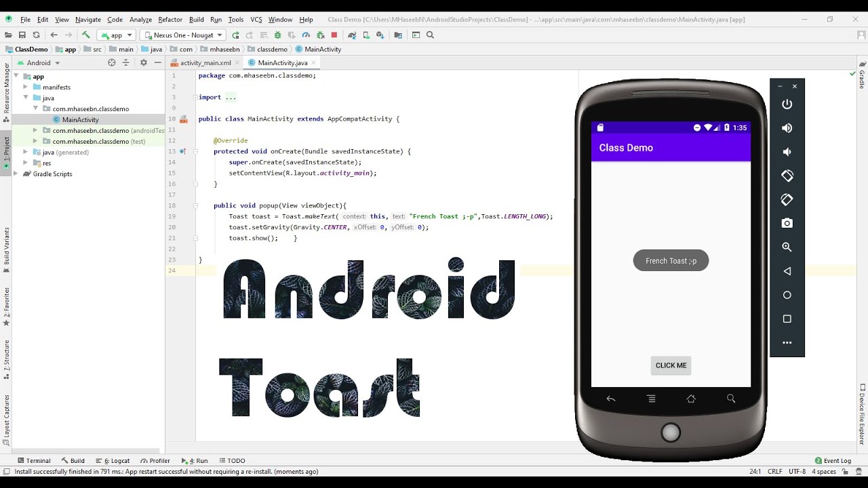The height and width of the screenshot is (488, 868).
Task: Click the Debug app bug icon
Action: pyautogui.click(x=277, y=35)
